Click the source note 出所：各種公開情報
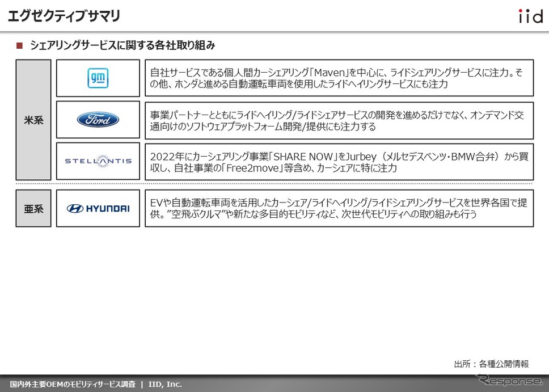Viewport: 549px width, 392px height. pyautogui.click(x=491, y=364)
